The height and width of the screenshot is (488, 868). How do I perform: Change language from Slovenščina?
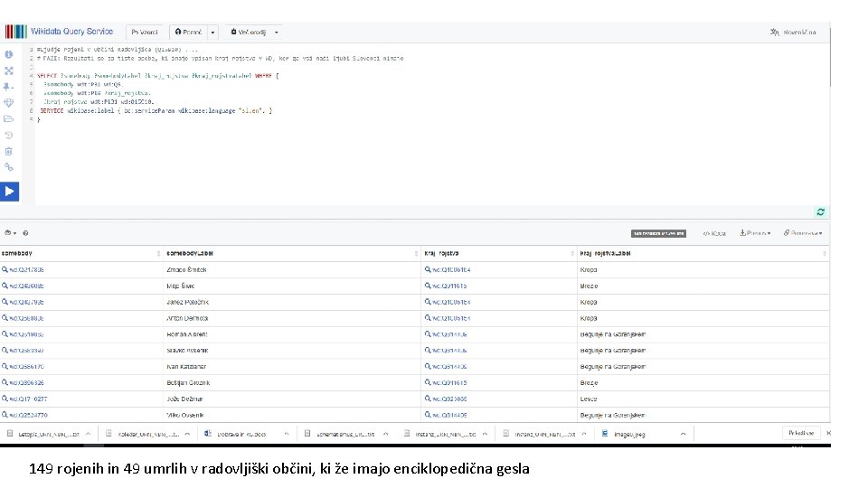tap(793, 32)
